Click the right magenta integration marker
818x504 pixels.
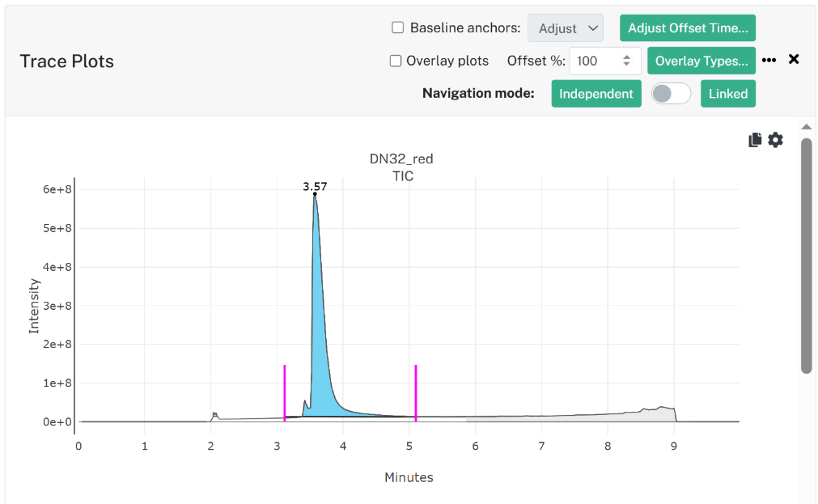pyautogui.click(x=416, y=393)
